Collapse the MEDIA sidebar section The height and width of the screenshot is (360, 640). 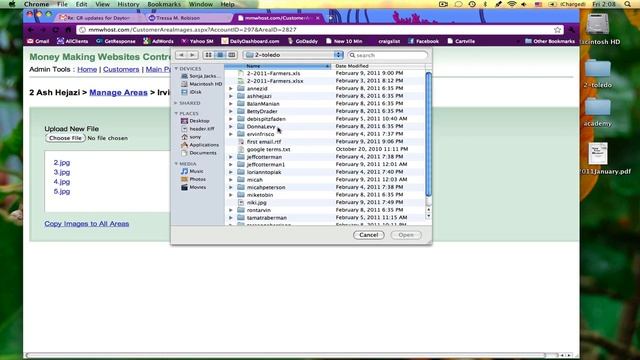tap(176, 164)
